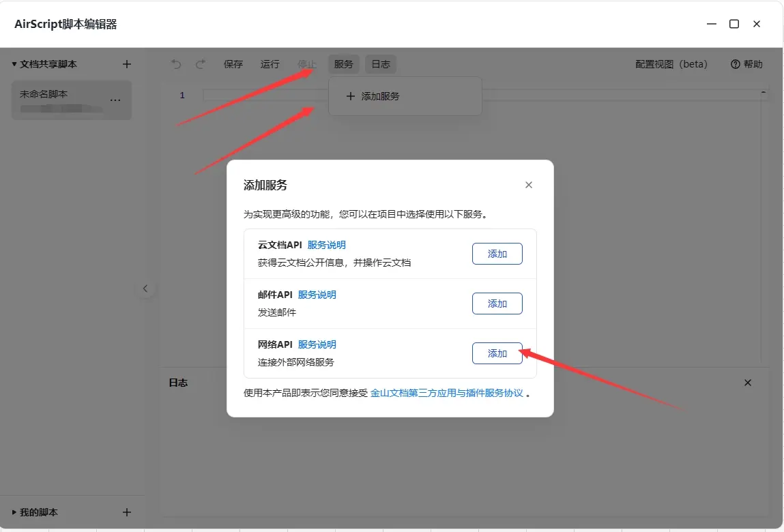Image resolution: width=784 pixels, height=532 pixels.
Task: Maximize the AirScript editor window
Action: pyautogui.click(x=734, y=24)
